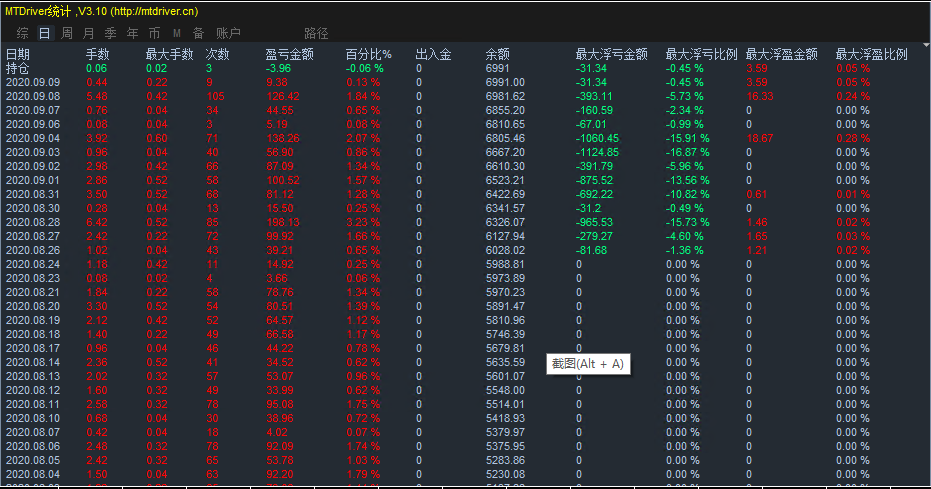Select the 持仓 positions row
This screenshot has height=489, width=931.
pyautogui.click(x=18, y=68)
